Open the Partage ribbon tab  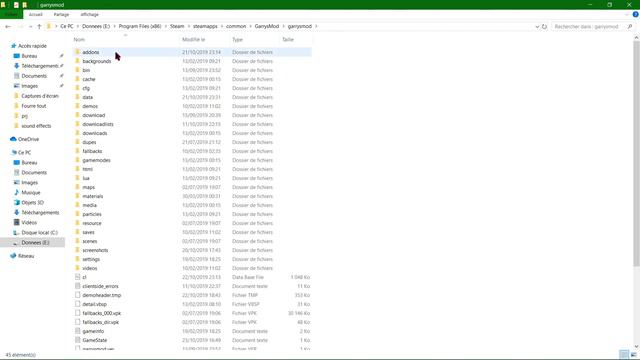61,14
